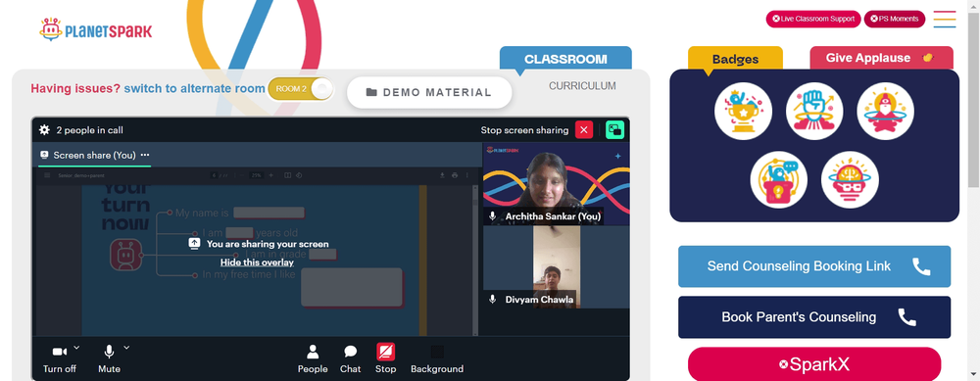Open PS Moments
980x381 pixels.
click(x=895, y=19)
